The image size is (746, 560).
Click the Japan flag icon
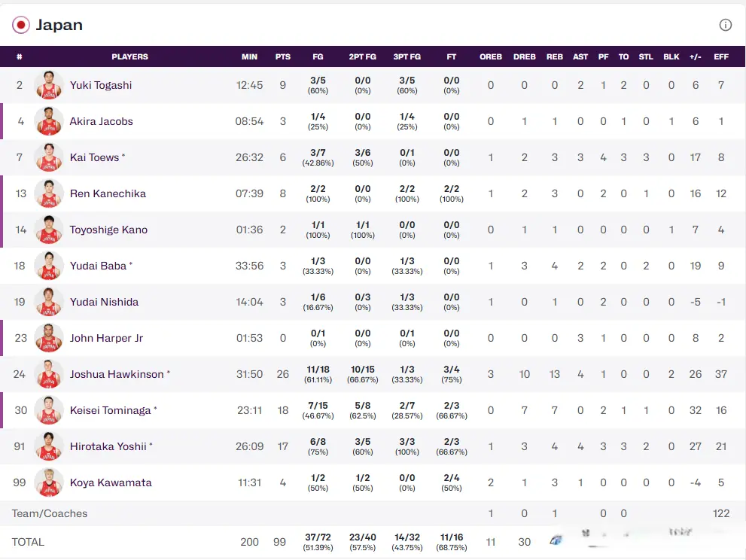click(x=21, y=25)
